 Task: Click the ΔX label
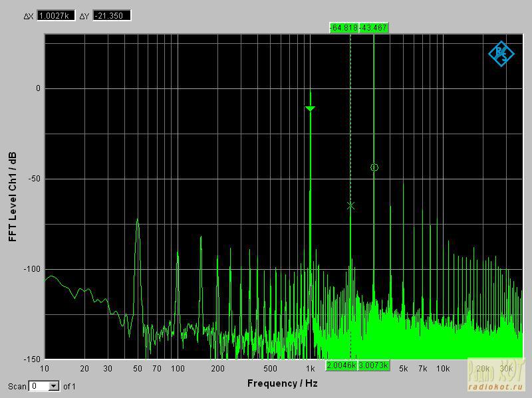[x=29, y=16]
